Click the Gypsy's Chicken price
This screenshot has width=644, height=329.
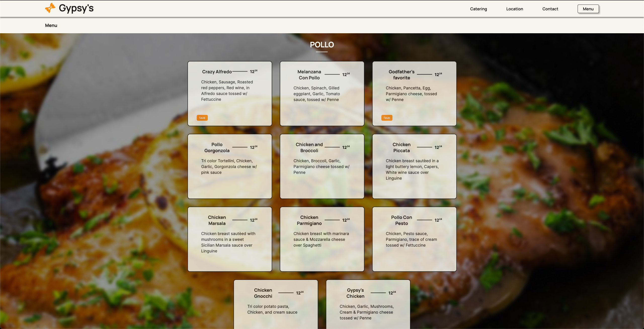[x=392, y=293]
